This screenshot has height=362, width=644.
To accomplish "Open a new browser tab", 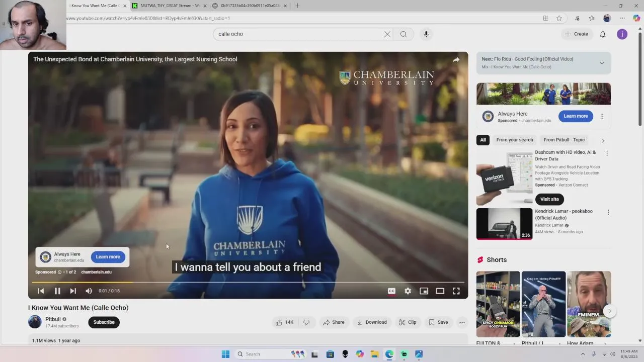I will (297, 6).
